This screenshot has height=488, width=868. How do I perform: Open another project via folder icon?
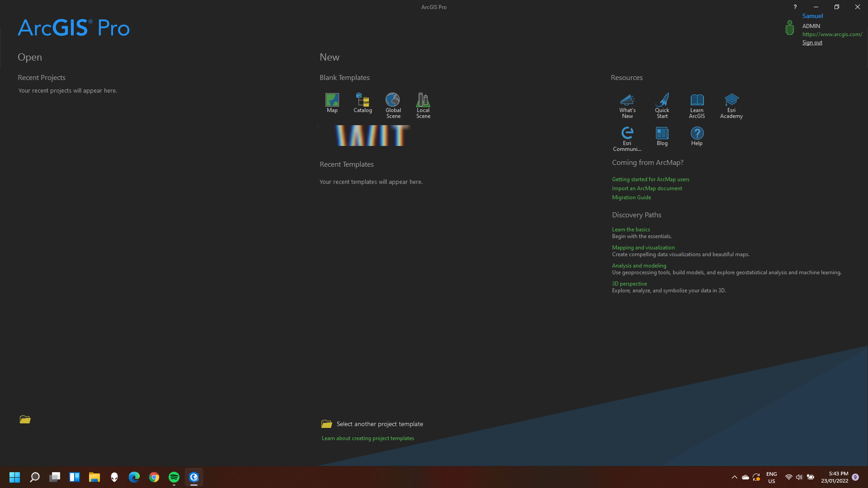pos(25,419)
